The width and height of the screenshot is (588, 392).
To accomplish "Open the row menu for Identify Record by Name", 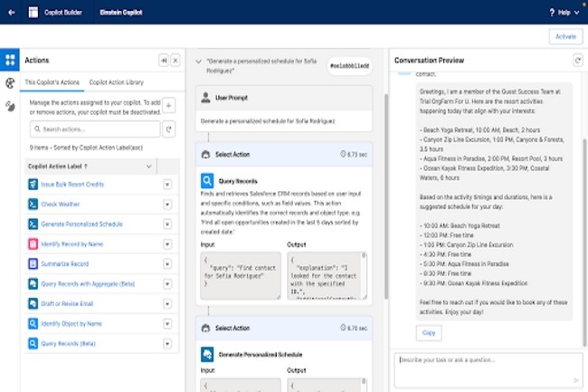I will coord(167,244).
